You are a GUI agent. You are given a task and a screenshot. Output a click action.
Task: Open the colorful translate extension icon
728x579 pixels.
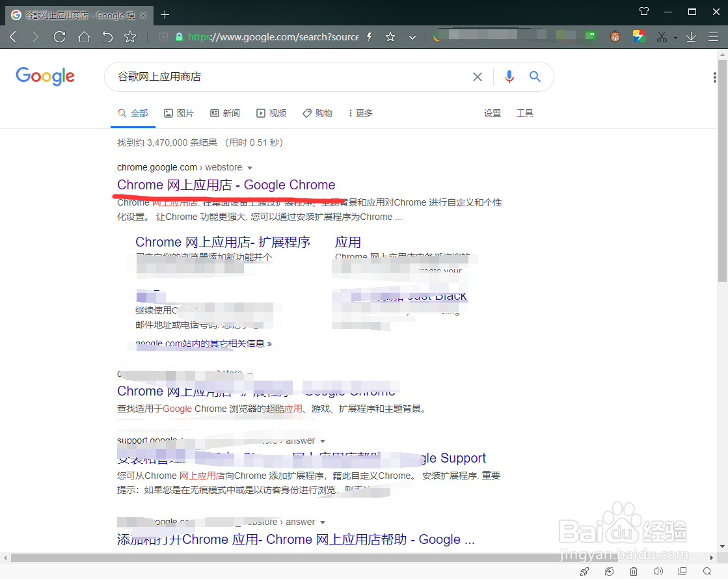pyautogui.click(x=639, y=36)
